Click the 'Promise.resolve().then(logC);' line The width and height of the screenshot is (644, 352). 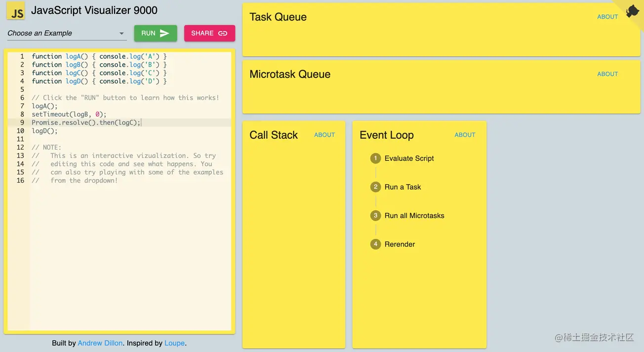(x=86, y=122)
